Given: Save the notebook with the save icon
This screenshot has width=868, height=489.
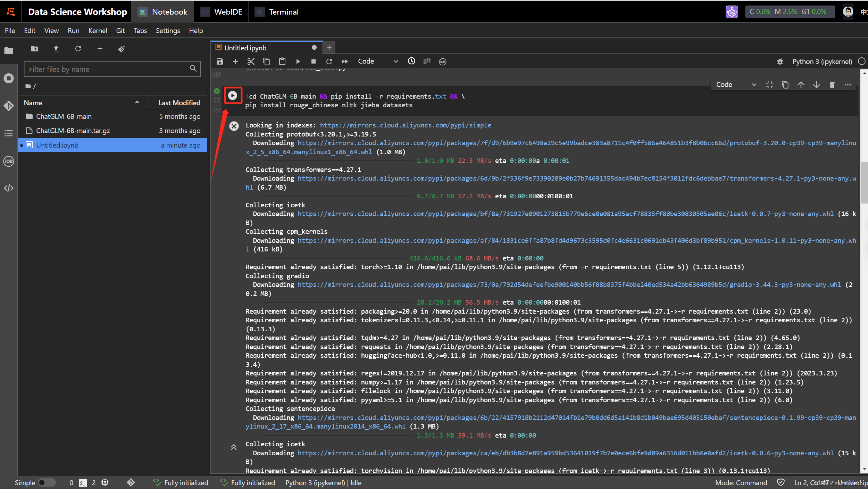Looking at the screenshot, I should (x=219, y=61).
